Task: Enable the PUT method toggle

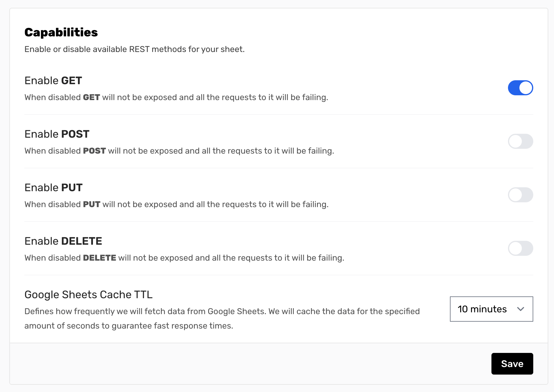Action: [520, 195]
